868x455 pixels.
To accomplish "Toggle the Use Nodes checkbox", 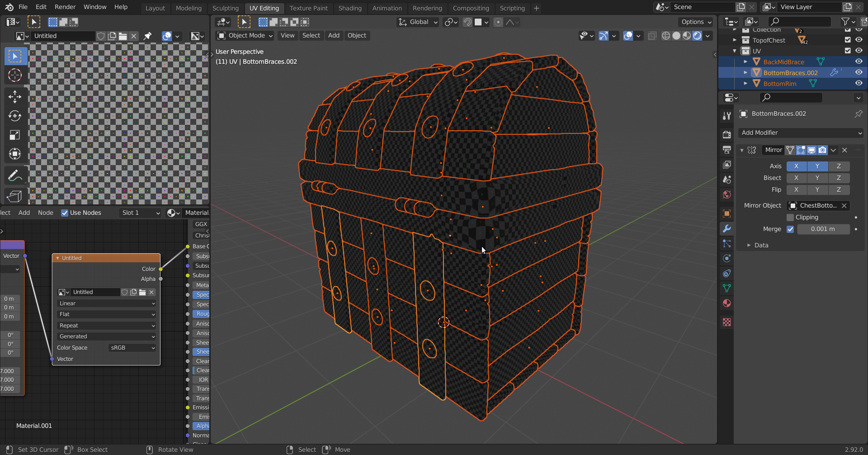I will point(65,213).
